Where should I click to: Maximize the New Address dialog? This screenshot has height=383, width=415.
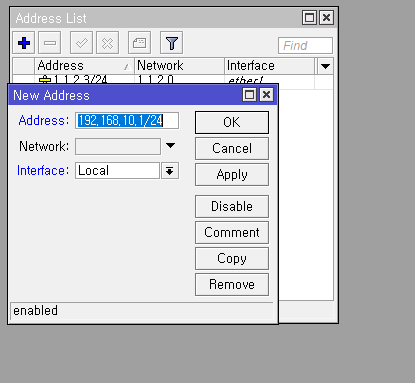(250, 95)
